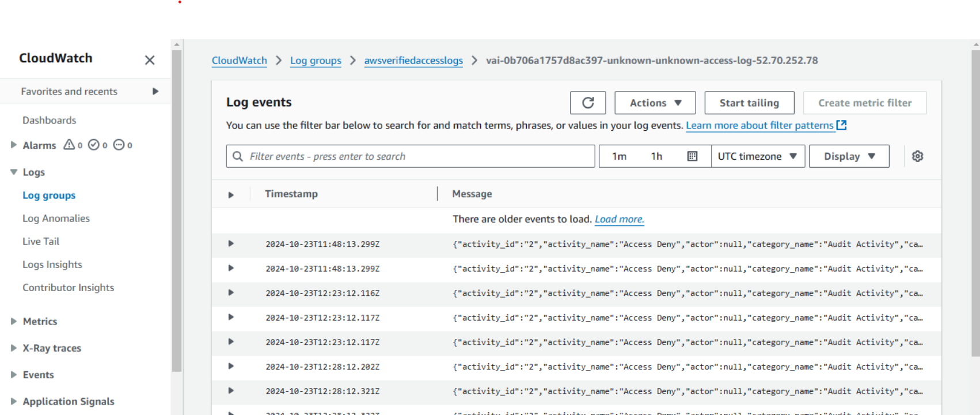Click the 2024-10-23T12:28:12.202Z timestamp

322,367
